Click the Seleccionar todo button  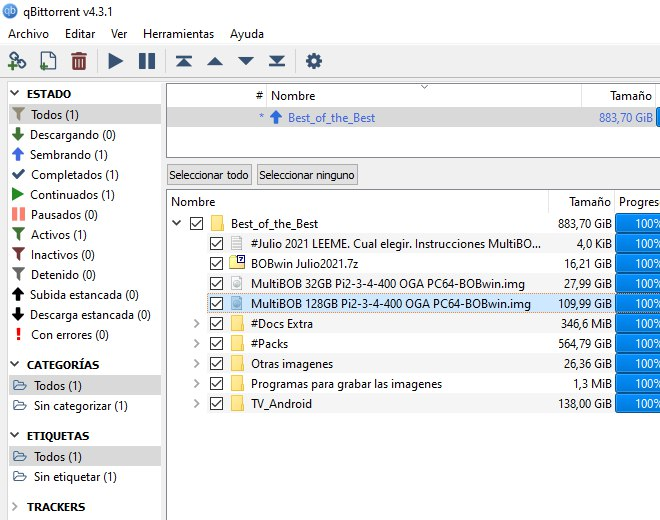[209, 175]
